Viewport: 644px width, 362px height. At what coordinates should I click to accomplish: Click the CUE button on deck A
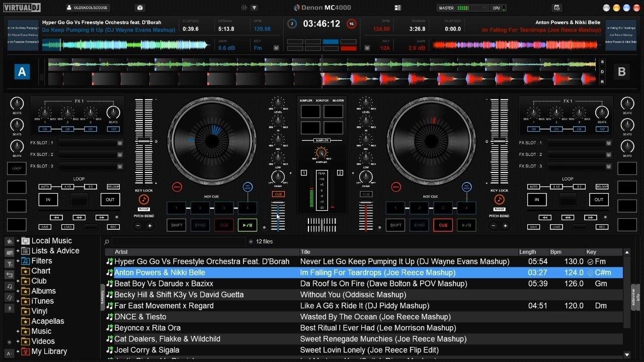pos(224,225)
